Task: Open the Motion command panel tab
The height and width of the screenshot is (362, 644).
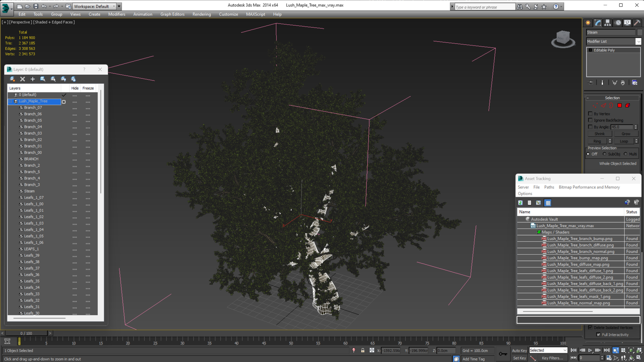Action: (x=618, y=23)
